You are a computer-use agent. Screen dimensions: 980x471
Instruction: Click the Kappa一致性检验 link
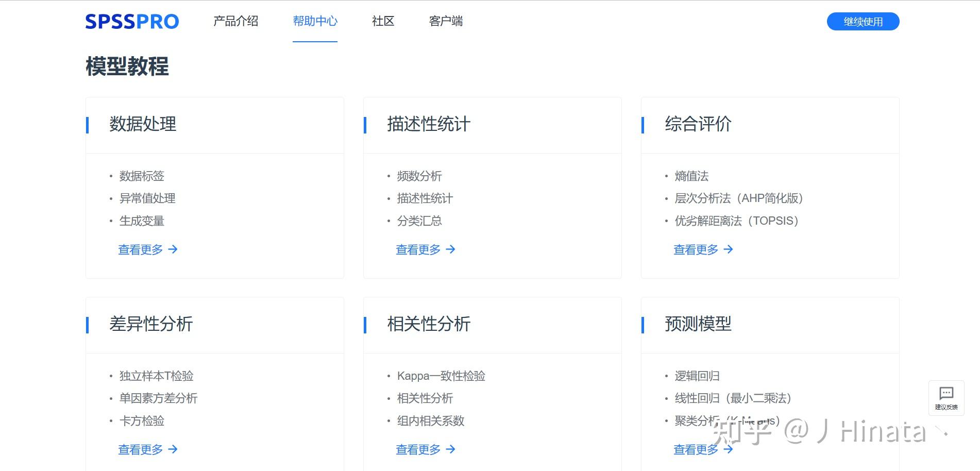coord(441,376)
